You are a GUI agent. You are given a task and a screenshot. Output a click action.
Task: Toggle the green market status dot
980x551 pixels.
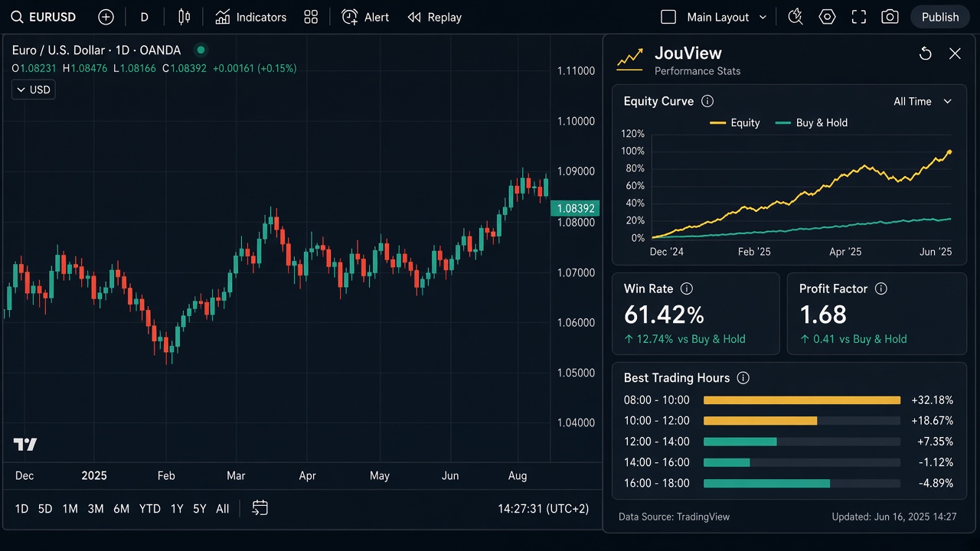point(201,51)
